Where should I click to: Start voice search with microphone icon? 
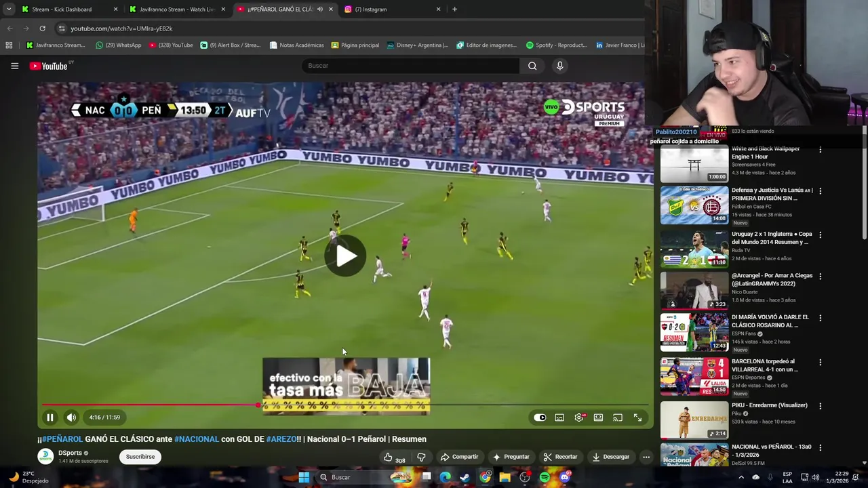[x=559, y=66]
